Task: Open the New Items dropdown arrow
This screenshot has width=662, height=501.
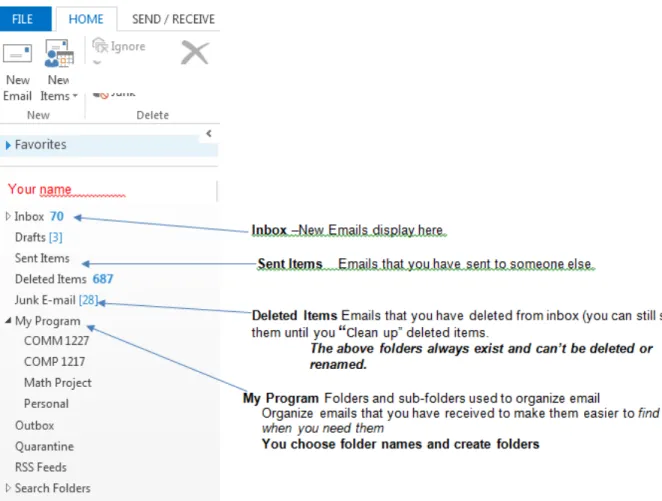Action: tap(75, 96)
